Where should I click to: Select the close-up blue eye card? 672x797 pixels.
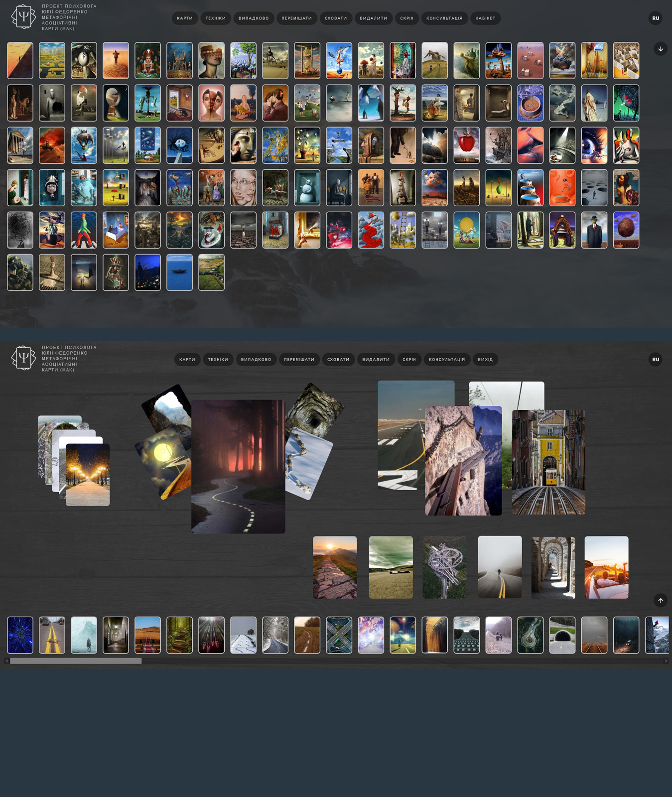594,145
